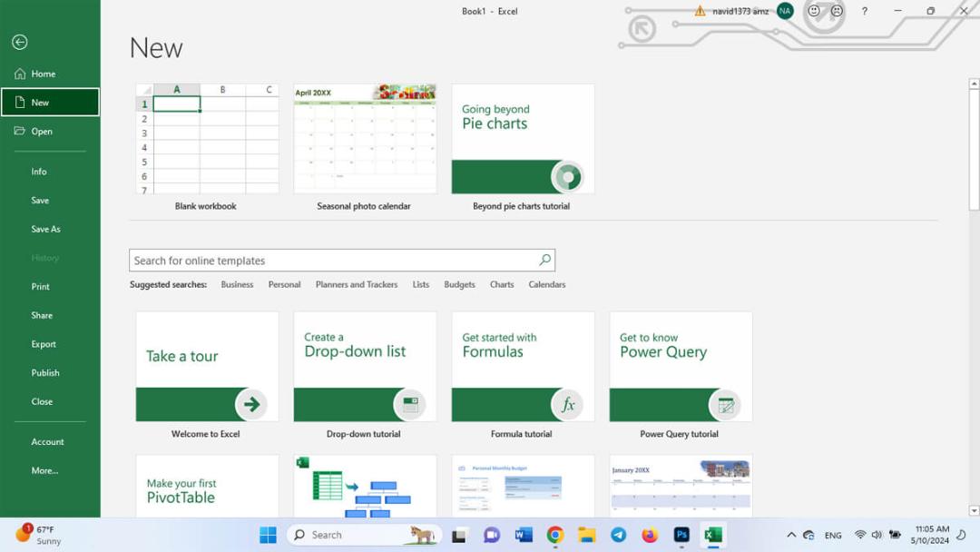
Task: Select Charts suggested search
Action: pyautogui.click(x=502, y=284)
